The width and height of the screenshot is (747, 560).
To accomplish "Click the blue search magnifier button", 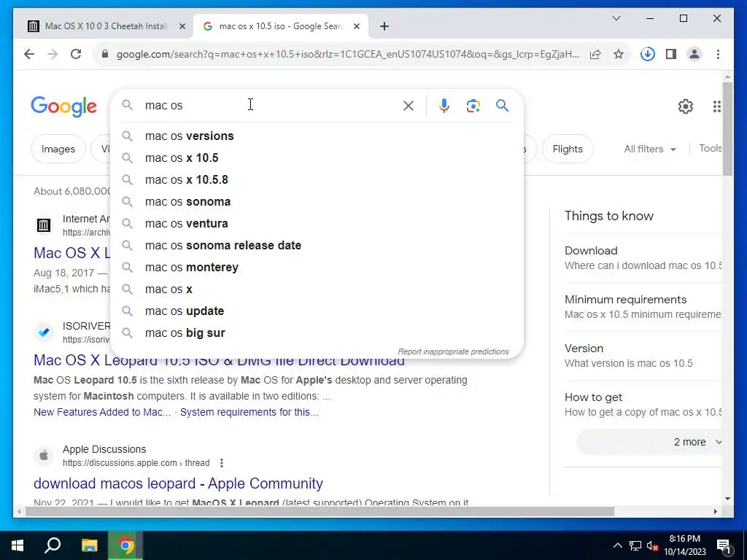I will click(502, 105).
